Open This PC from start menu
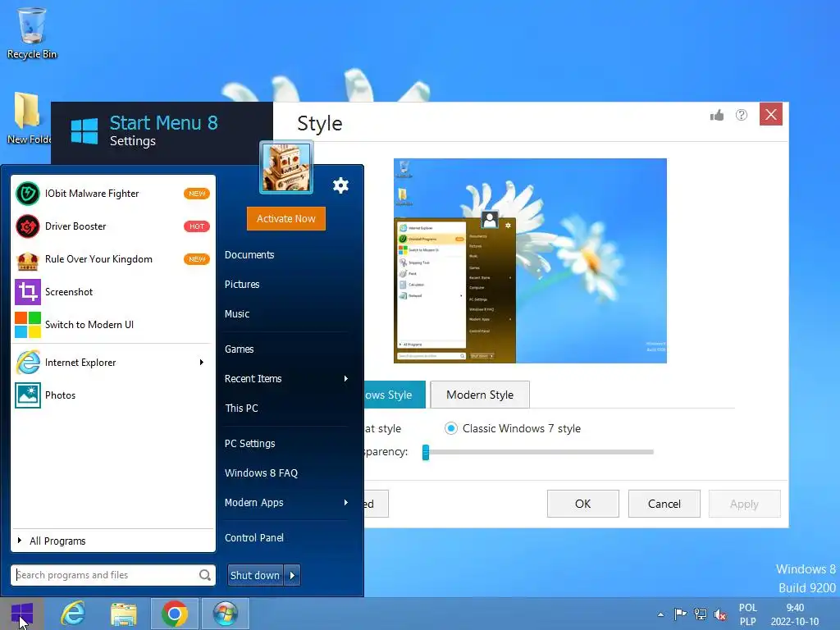This screenshot has width=840, height=630. pyautogui.click(x=242, y=409)
